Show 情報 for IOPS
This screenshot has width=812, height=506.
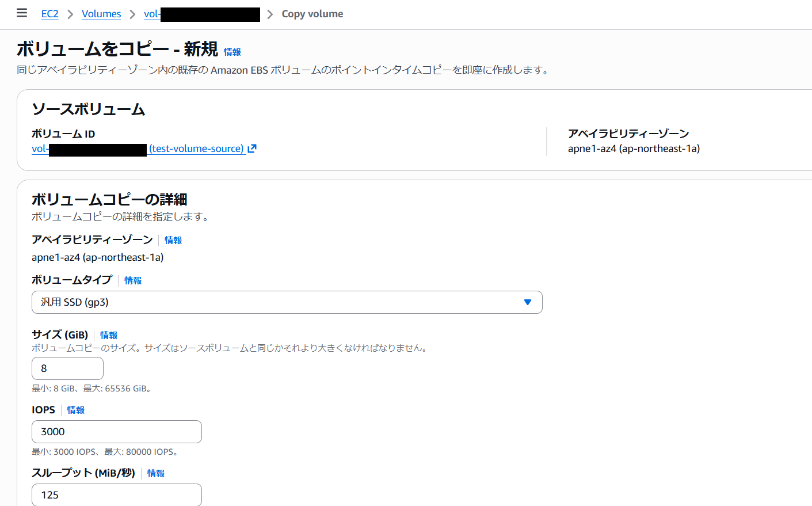pyautogui.click(x=75, y=410)
